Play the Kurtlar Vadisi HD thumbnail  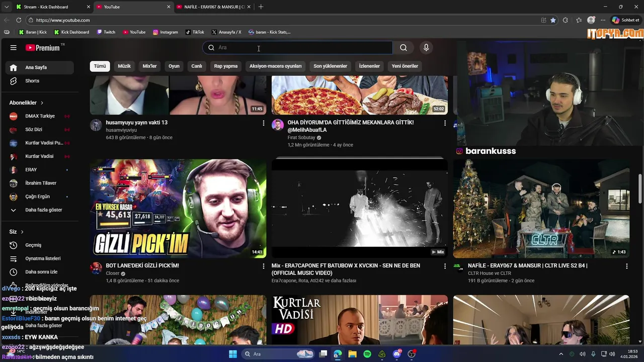coord(360,320)
